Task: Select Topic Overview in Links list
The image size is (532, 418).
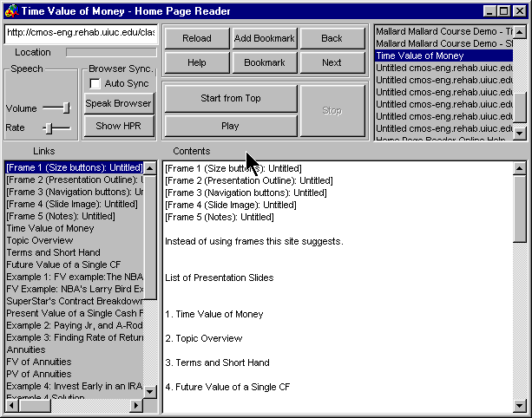Action: [40, 240]
